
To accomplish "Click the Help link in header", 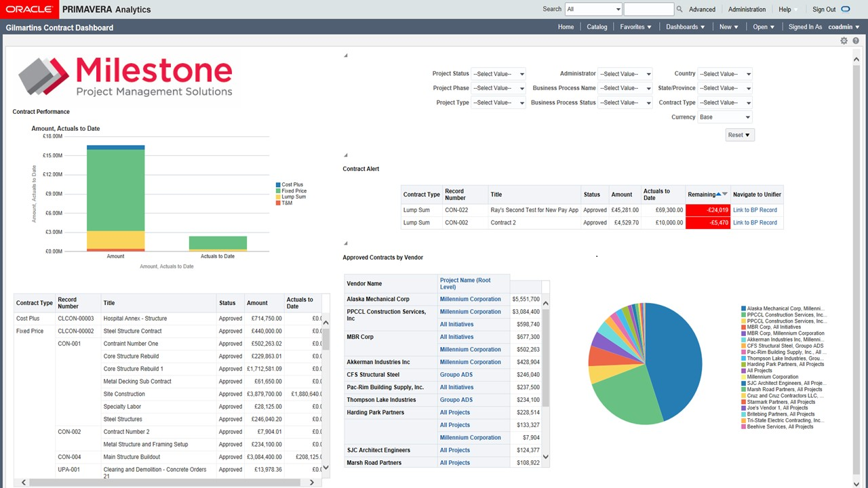I will (x=785, y=9).
